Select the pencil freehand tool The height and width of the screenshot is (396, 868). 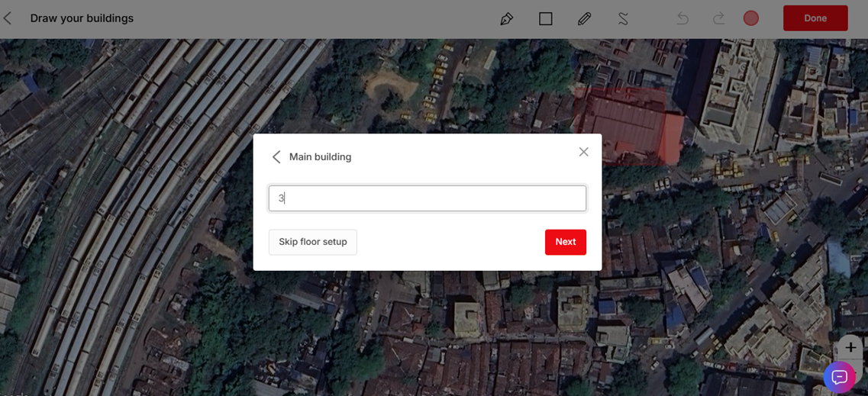tap(584, 19)
